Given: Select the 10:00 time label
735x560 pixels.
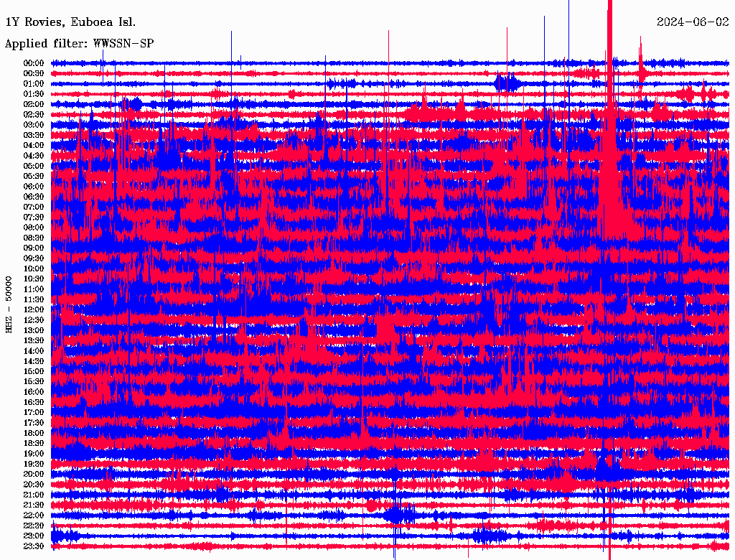Looking at the screenshot, I should click(x=34, y=269).
